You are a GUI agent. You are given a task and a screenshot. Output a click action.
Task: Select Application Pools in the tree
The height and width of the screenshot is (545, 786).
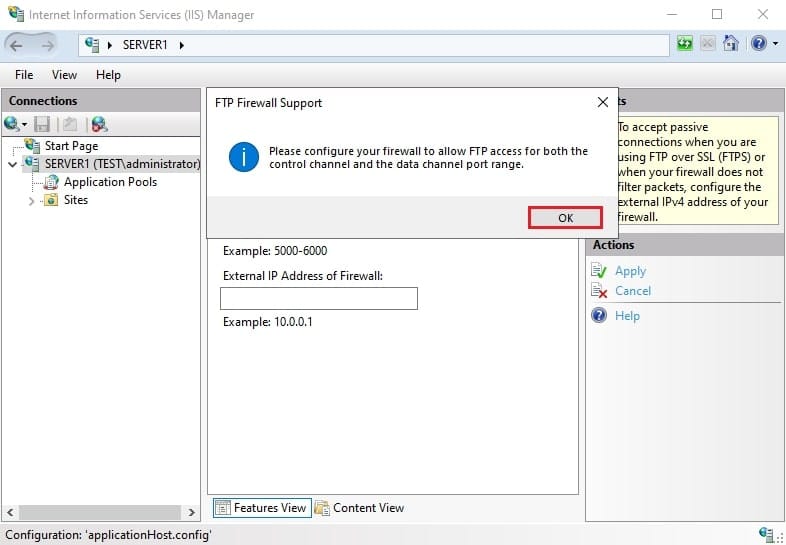point(110,182)
